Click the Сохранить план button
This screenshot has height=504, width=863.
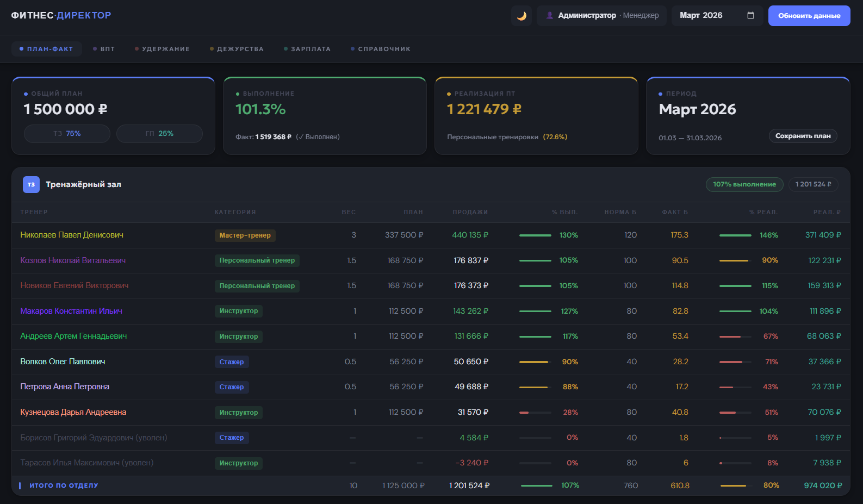pyautogui.click(x=803, y=136)
